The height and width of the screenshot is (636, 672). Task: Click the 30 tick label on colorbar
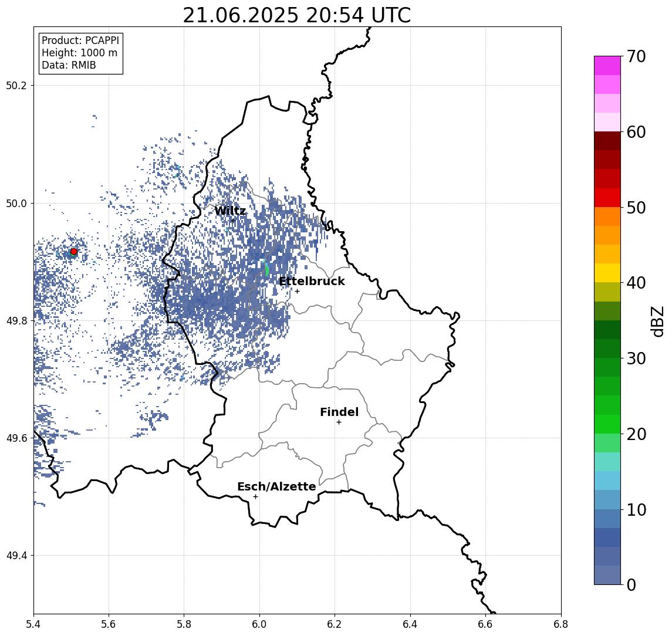(x=636, y=358)
